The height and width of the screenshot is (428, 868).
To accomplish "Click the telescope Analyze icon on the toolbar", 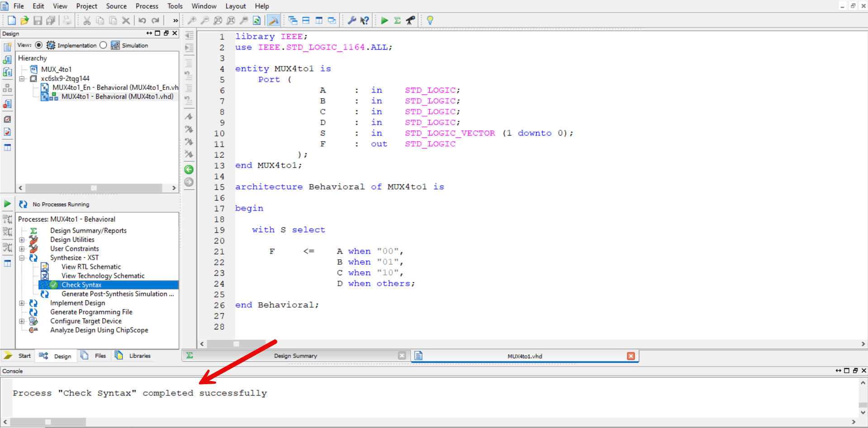I will (x=410, y=20).
